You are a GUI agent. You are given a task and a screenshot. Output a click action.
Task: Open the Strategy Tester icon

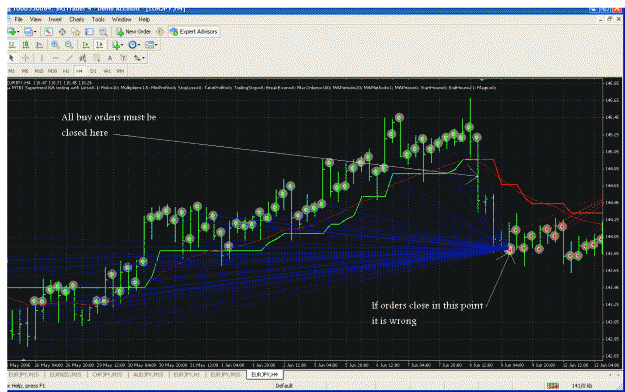click(103, 32)
